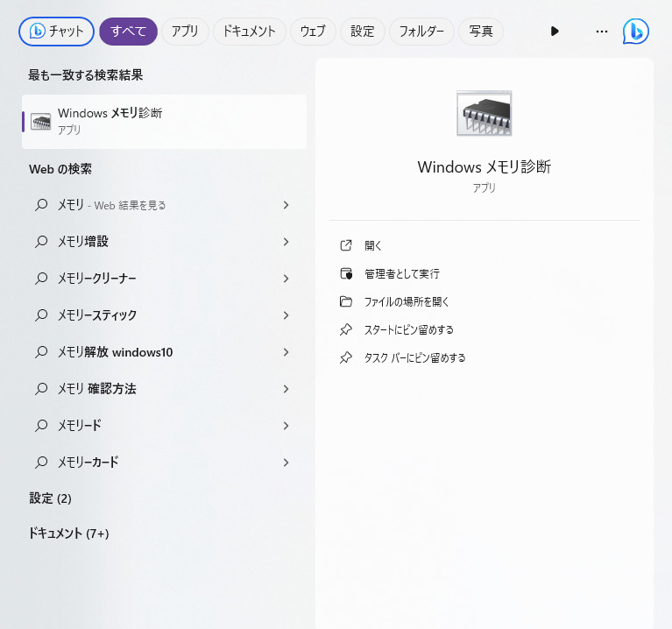Click the pin icon for タスク バーにピン留めする
672x629 pixels.
click(346, 357)
